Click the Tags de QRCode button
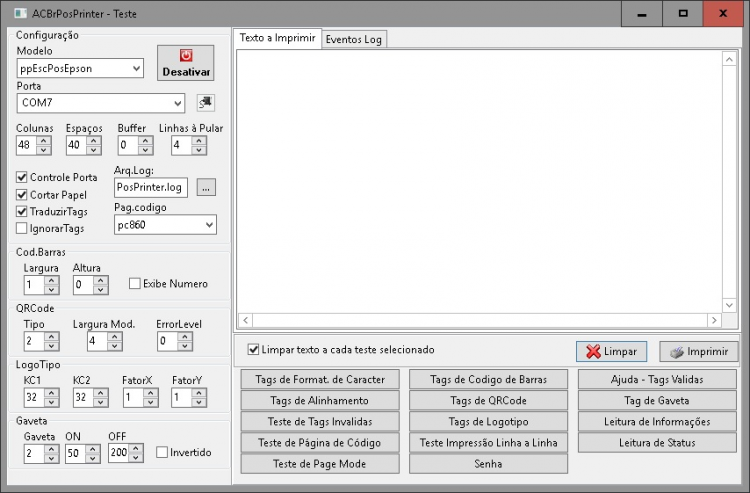 (488, 401)
